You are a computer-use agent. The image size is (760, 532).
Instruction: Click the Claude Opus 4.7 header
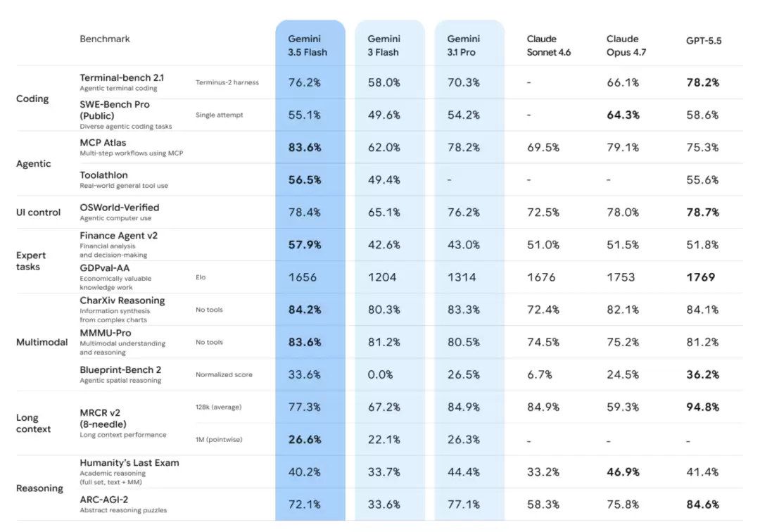(x=626, y=46)
